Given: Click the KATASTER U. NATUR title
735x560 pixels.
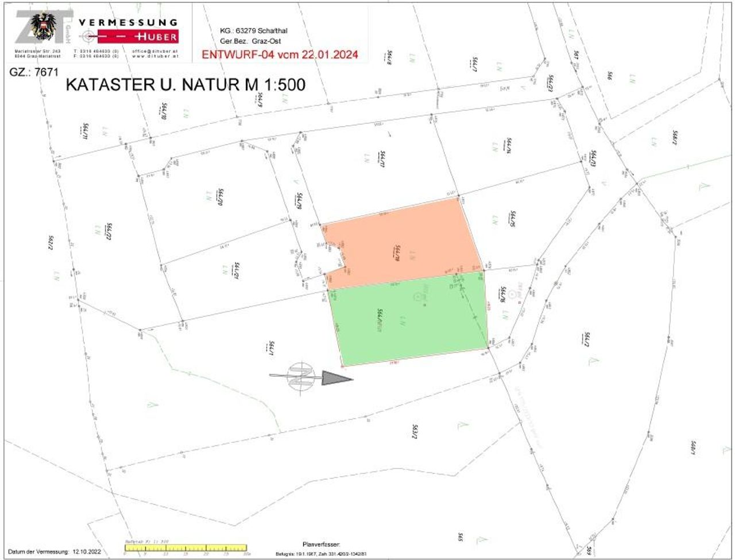Looking at the screenshot, I should 186,84.
